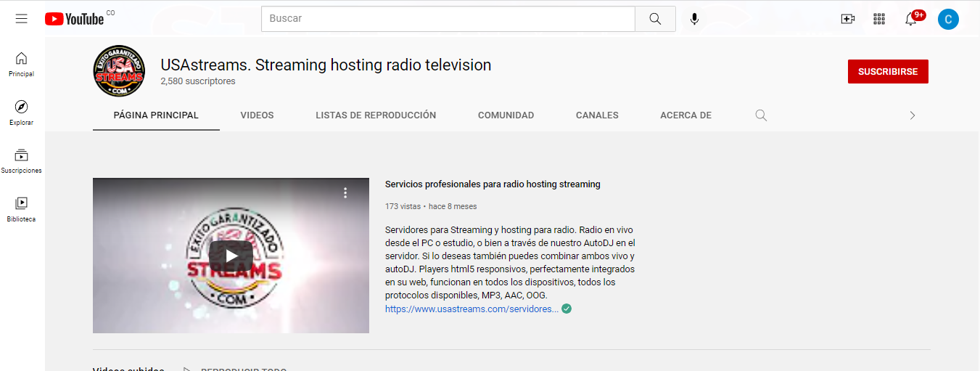Open the account avatar menu
The width and height of the screenshot is (980, 371).
[x=948, y=19]
